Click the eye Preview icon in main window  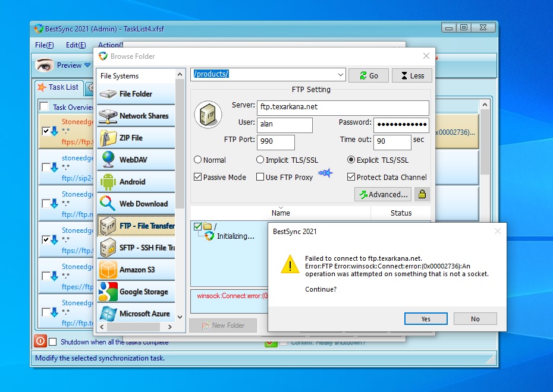45,65
